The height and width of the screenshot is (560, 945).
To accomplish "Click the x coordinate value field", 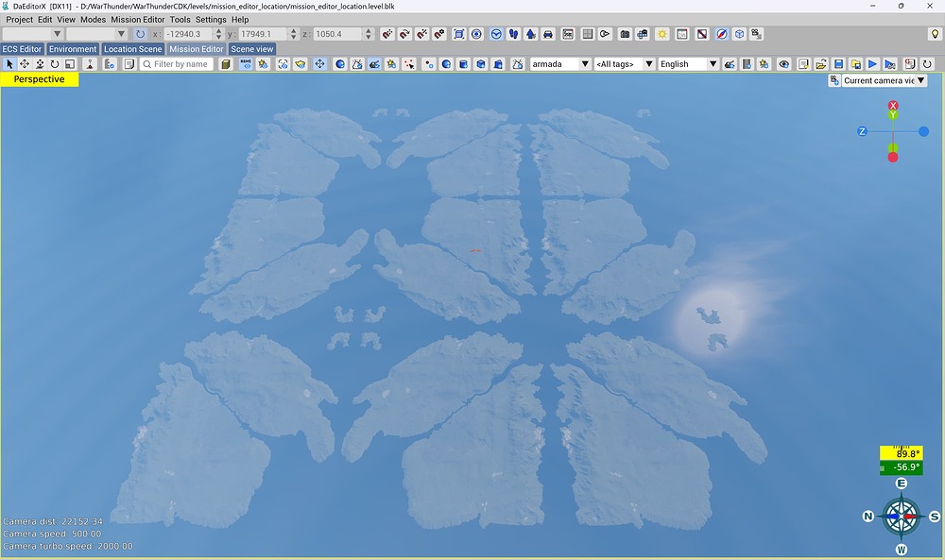I will pos(188,34).
